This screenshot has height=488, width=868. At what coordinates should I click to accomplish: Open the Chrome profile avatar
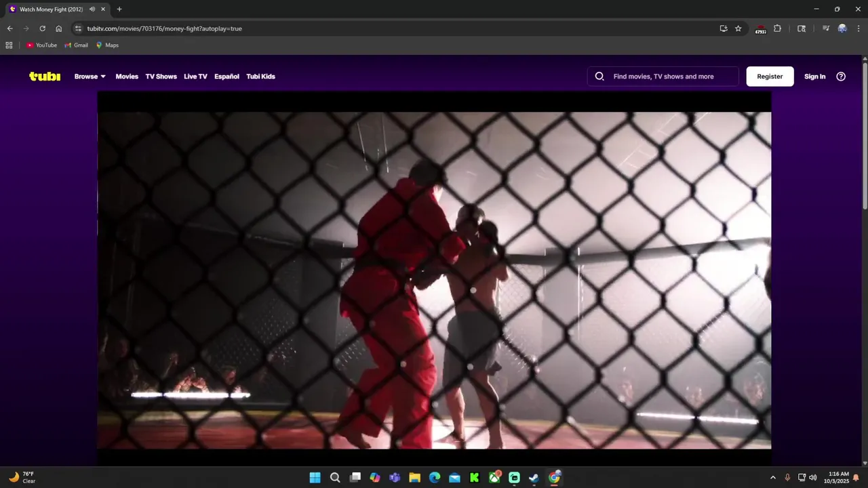tap(842, 28)
